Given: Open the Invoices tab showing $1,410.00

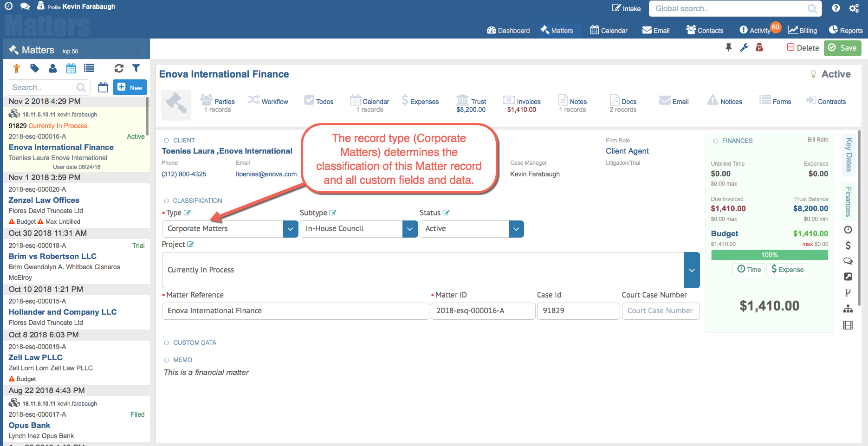Looking at the screenshot, I should coord(522,105).
